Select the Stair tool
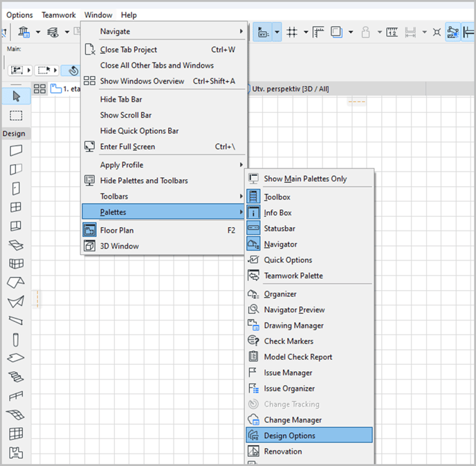Image resolution: width=476 pixels, height=466 pixels. tap(16, 377)
